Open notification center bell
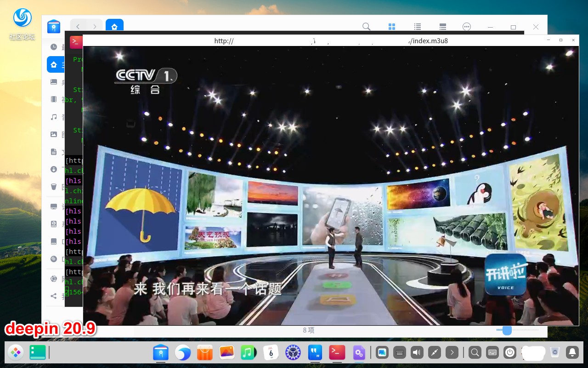This screenshot has width=588, height=368. coord(572,353)
